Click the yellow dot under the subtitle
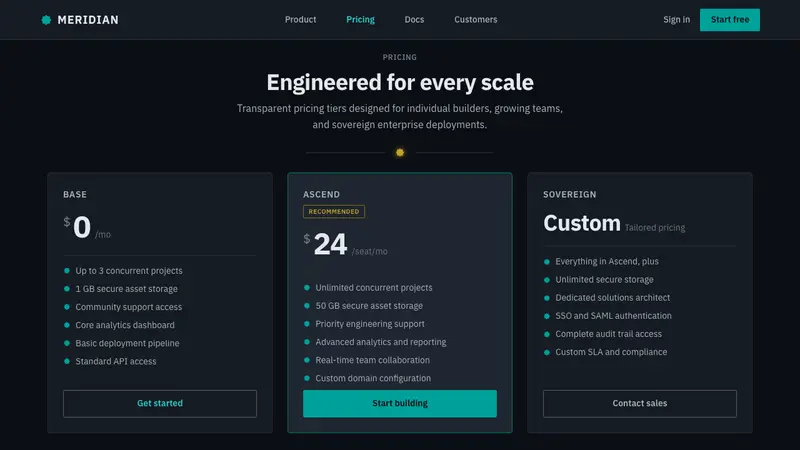The image size is (800, 450). click(400, 153)
